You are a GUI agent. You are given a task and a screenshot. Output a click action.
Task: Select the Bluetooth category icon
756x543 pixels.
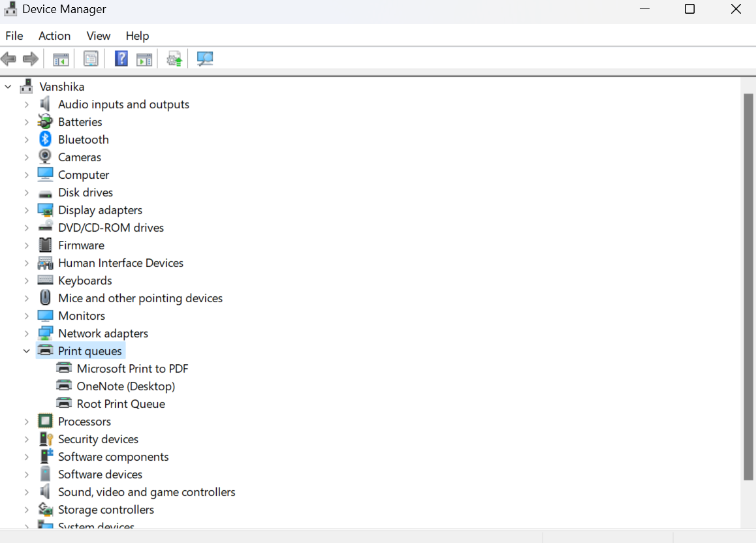pos(45,140)
